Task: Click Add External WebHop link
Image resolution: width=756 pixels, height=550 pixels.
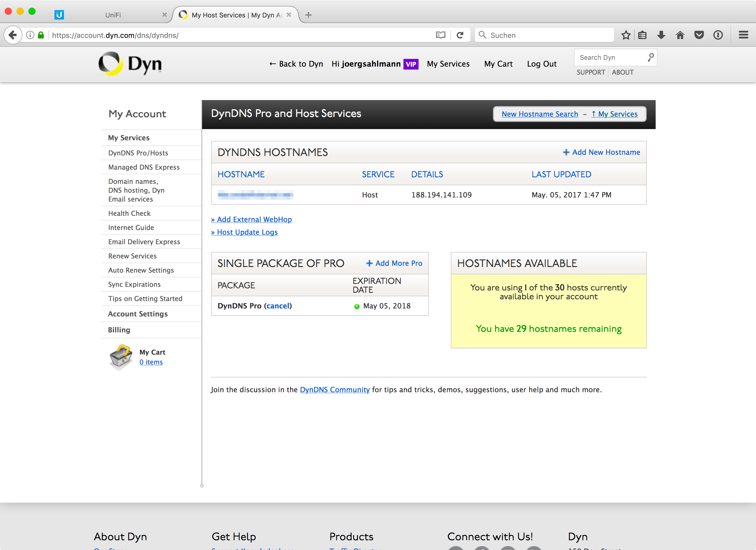Action: coord(251,219)
